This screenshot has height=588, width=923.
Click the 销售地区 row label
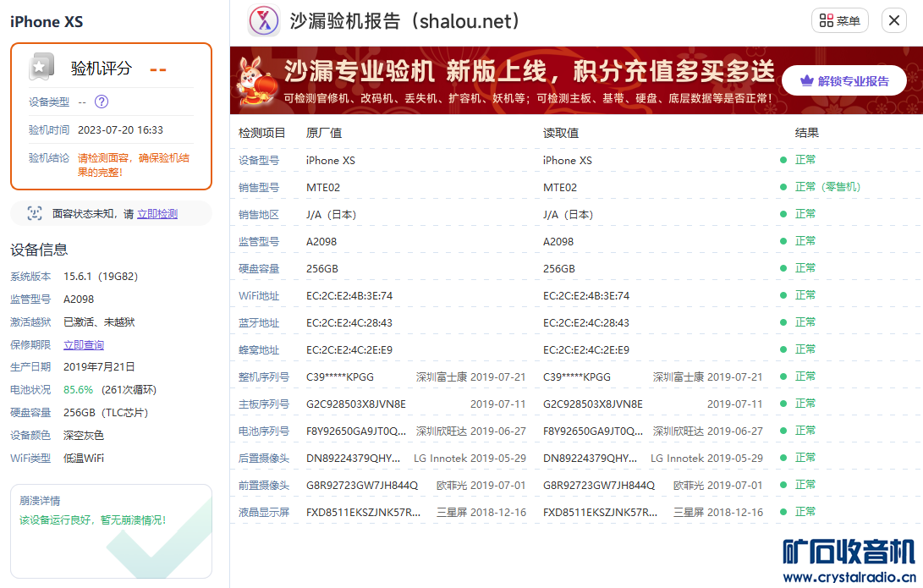coord(258,214)
